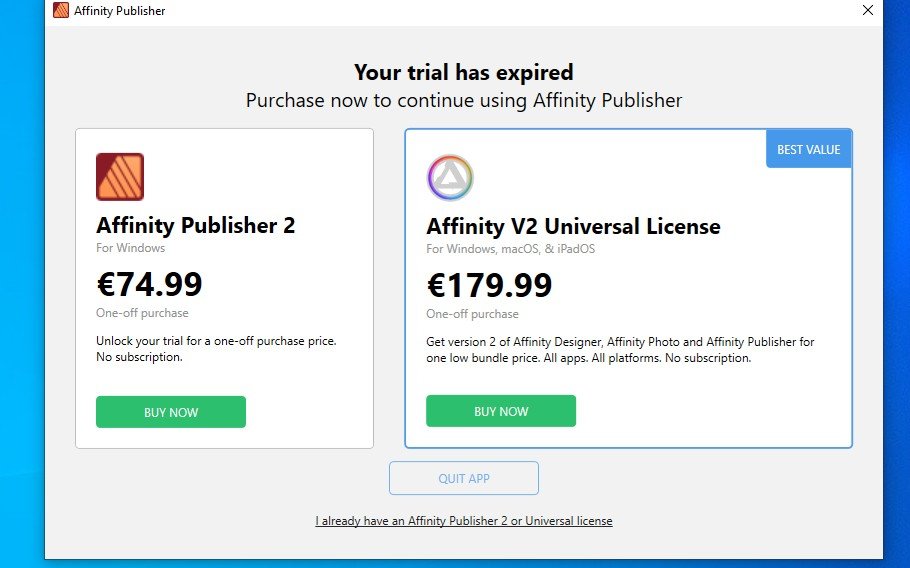Select the Affinity V2 Universal License heading
This screenshot has height=568, width=910.
pyautogui.click(x=573, y=226)
